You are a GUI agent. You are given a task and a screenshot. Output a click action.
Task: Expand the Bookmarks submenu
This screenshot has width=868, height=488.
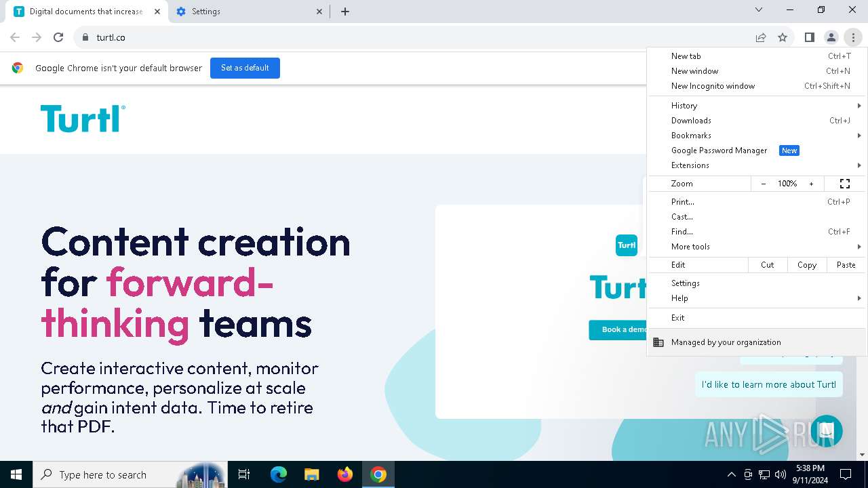click(x=757, y=136)
